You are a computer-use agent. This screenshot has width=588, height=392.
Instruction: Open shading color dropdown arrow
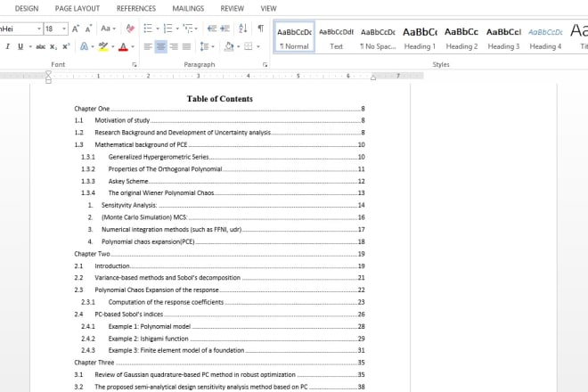(238, 46)
